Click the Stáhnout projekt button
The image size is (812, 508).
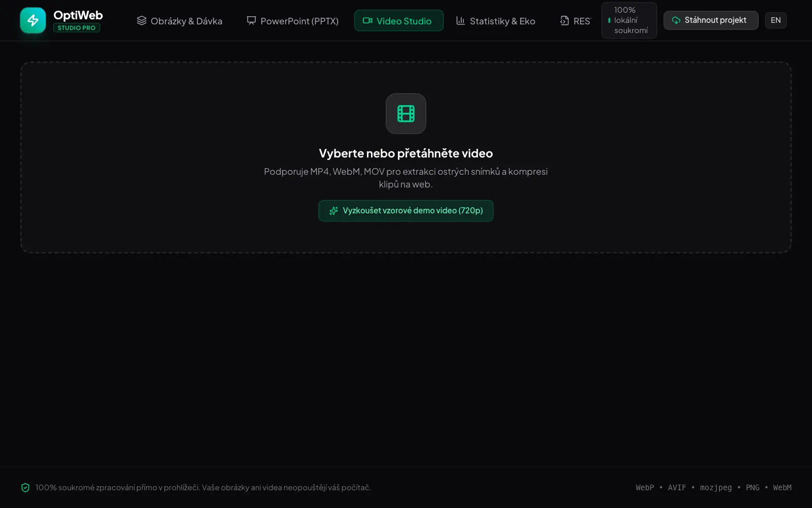710,20
